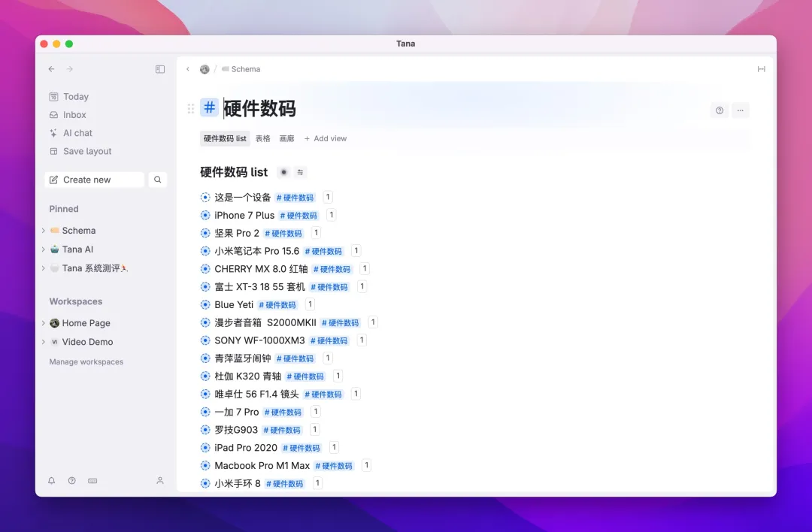Switch to the 表格 view tab
The height and width of the screenshot is (532, 812).
(262, 139)
